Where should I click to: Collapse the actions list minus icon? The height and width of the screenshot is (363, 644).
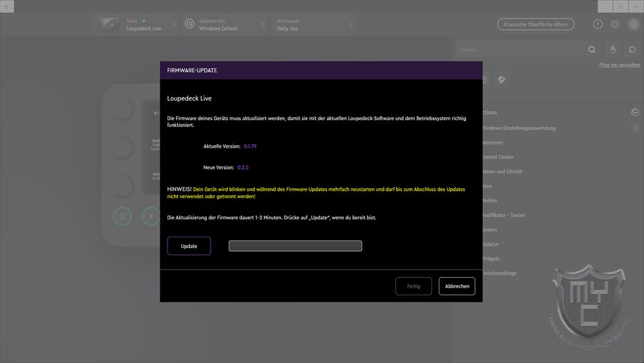[635, 112]
